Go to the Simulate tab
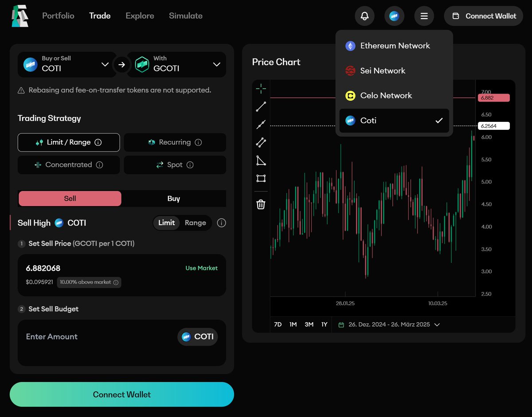Viewport: 532px width, 417px height. click(186, 16)
